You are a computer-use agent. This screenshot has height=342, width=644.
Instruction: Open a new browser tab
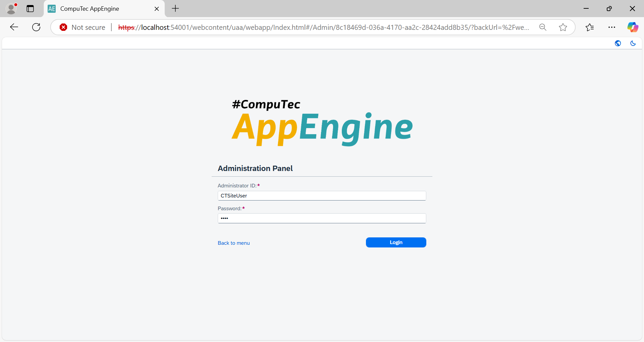click(175, 9)
